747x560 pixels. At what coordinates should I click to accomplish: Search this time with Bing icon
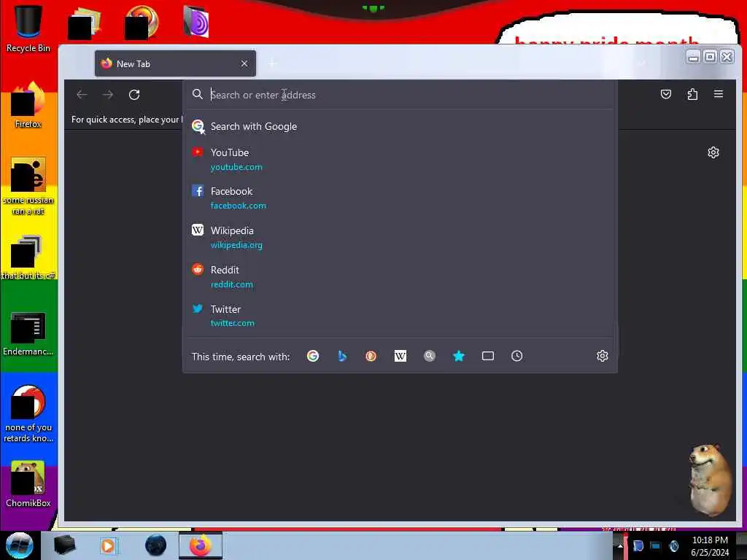342,356
